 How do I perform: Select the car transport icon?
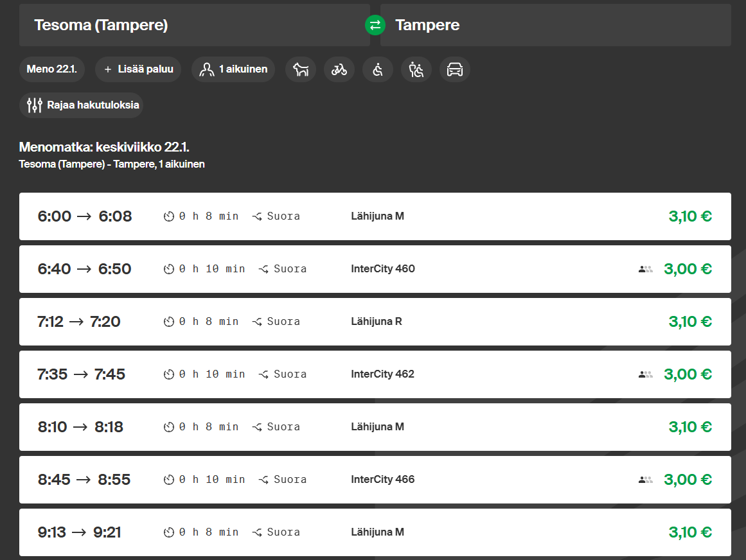(x=455, y=69)
